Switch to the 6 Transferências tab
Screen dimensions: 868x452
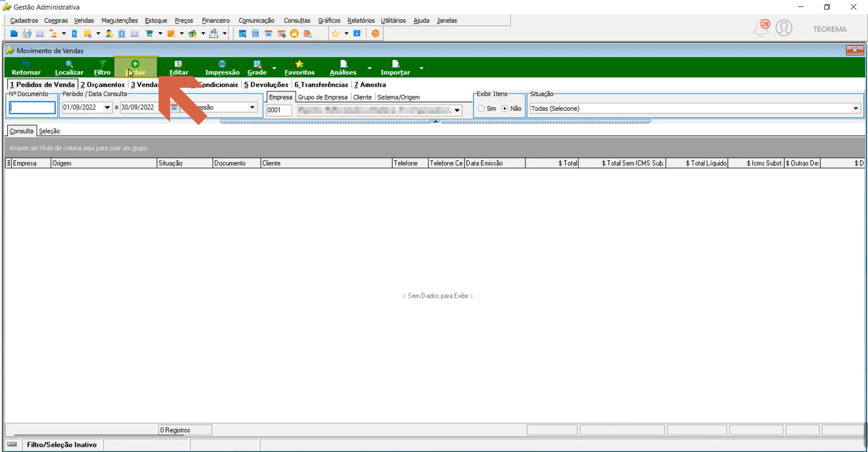pos(321,85)
